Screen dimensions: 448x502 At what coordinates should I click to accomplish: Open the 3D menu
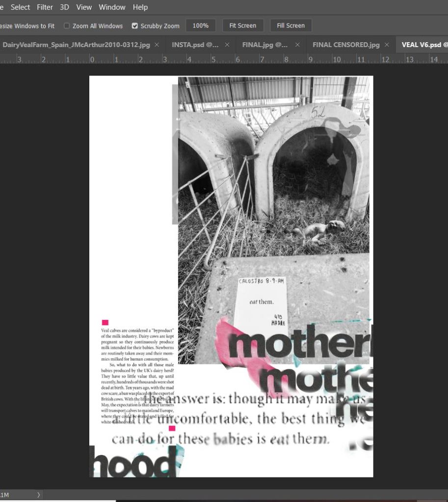click(x=64, y=7)
